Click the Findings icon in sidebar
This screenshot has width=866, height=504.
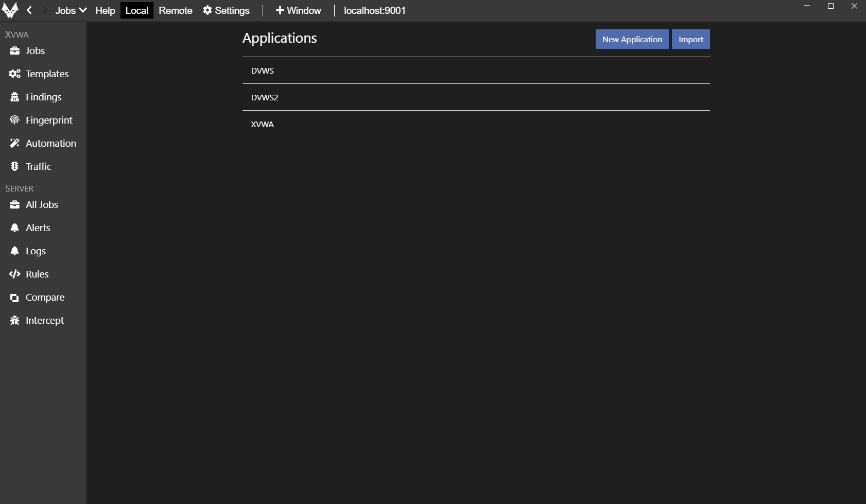[x=14, y=97]
